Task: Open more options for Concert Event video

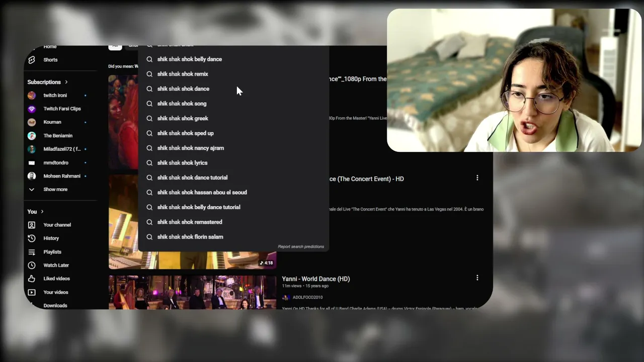Action: tap(477, 177)
